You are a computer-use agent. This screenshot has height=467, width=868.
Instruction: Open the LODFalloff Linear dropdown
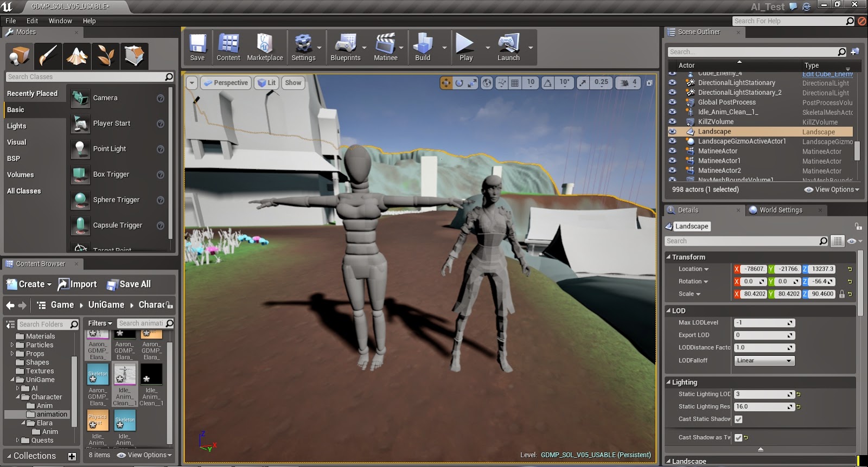click(x=764, y=361)
